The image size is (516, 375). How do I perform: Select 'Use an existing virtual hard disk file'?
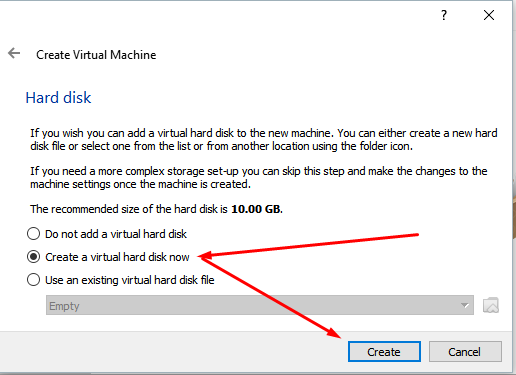pos(120,280)
